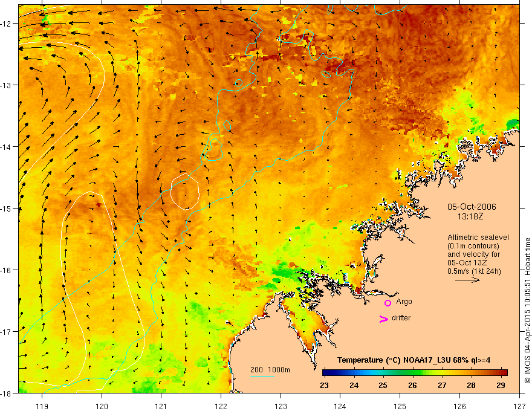
Task: Click the '(0.1m contours)' caption line
Action: tap(473, 246)
